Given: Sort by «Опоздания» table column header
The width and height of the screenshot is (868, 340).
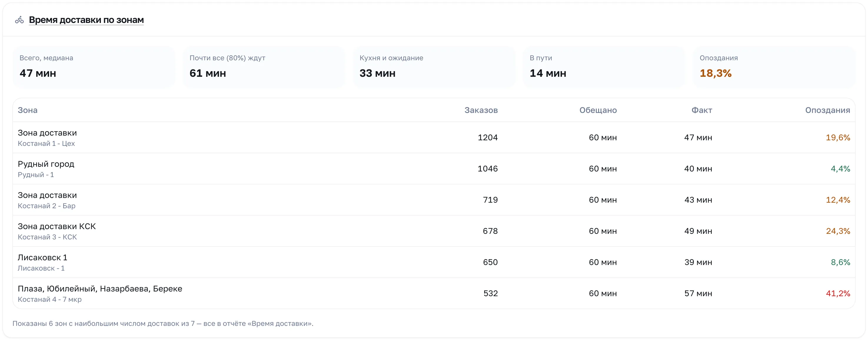Looking at the screenshot, I should point(828,110).
